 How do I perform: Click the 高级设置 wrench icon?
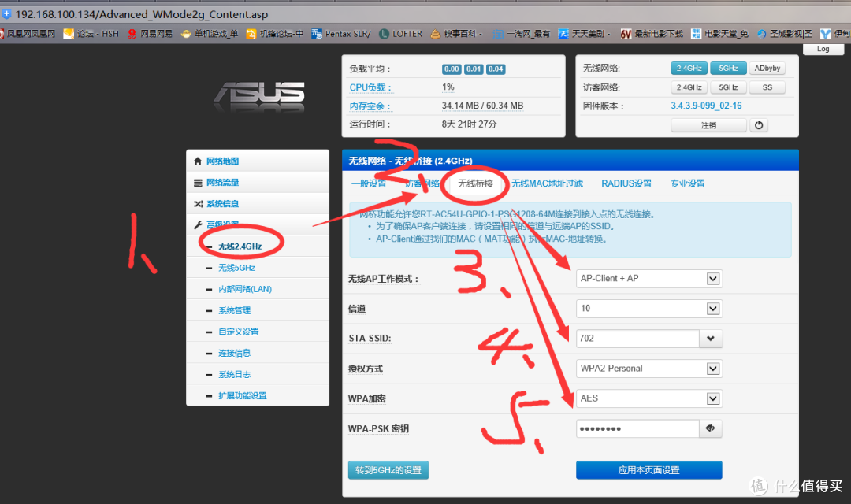pyautogui.click(x=198, y=224)
